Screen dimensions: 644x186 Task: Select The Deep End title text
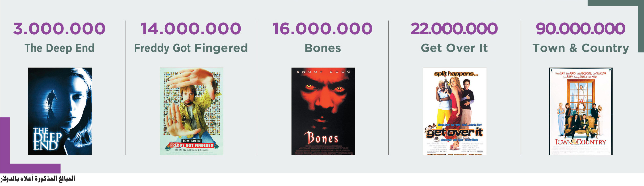(x=59, y=48)
